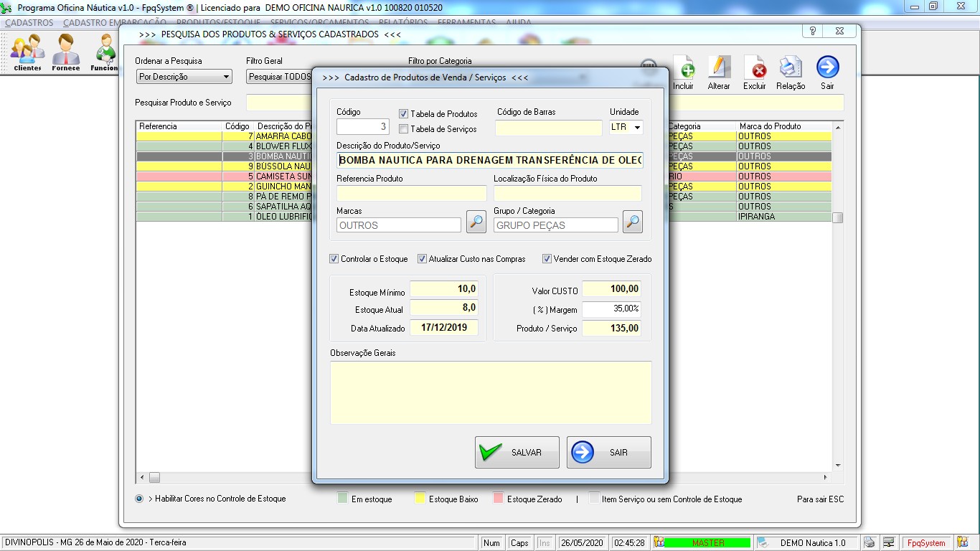Click the Referencia Produto field
This screenshot has width=980, height=551.
[412, 193]
